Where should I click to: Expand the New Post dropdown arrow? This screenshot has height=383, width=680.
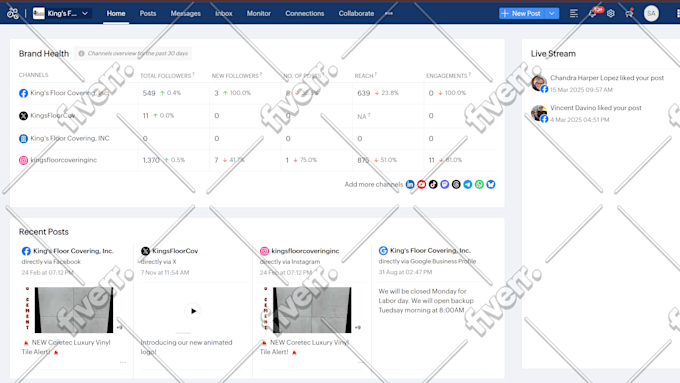pyautogui.click(x=552, y=13)
